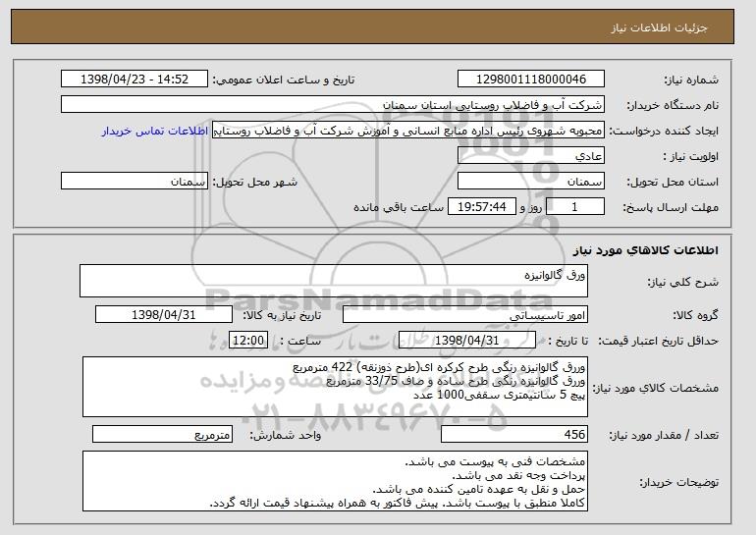
Task: Click the label مشخصات کالای مورد نیاز
Action: (x=655, y=388)
